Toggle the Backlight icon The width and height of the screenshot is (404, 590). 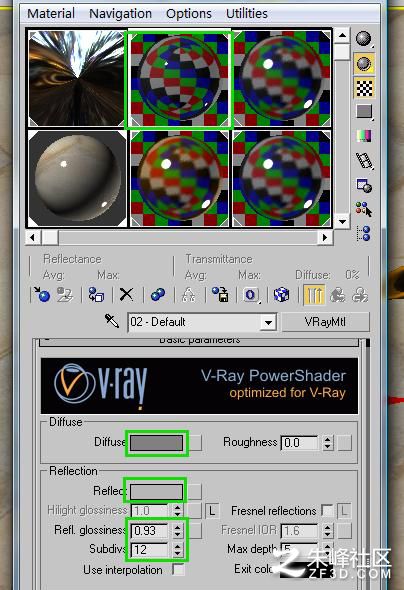pyautogui.click(x=364, y=63)
